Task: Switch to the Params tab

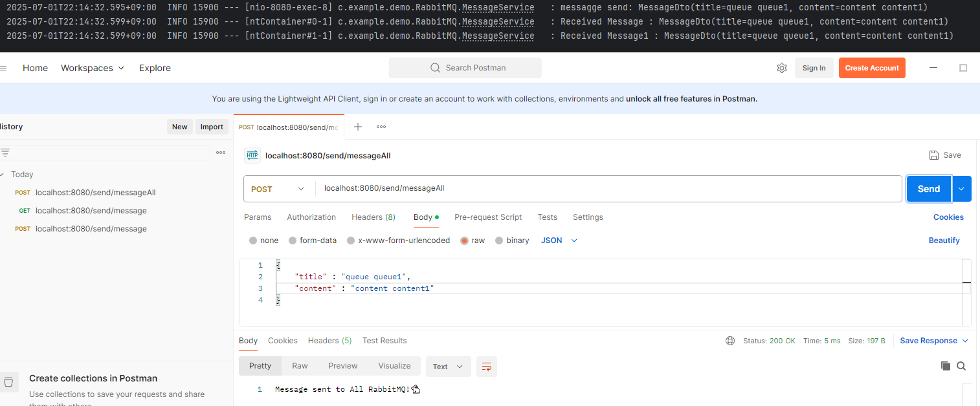Action: click(x=258, y=217)
